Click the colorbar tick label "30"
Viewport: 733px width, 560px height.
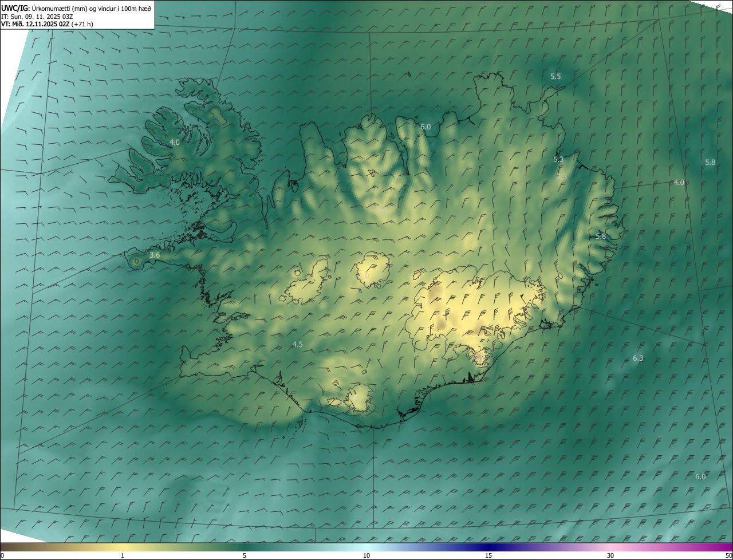(x=610, y=555)
